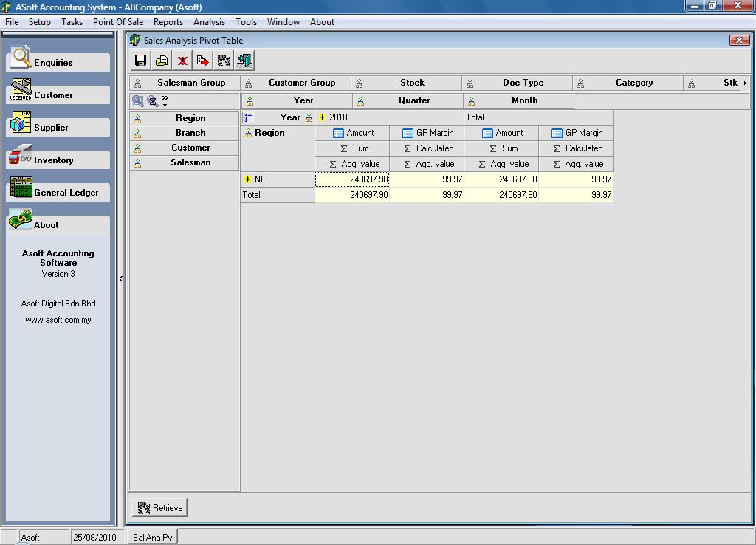Screen dimensions: 756x545
Task: Click the Sum cell under 2010 Amount
Action: point(352,148)
